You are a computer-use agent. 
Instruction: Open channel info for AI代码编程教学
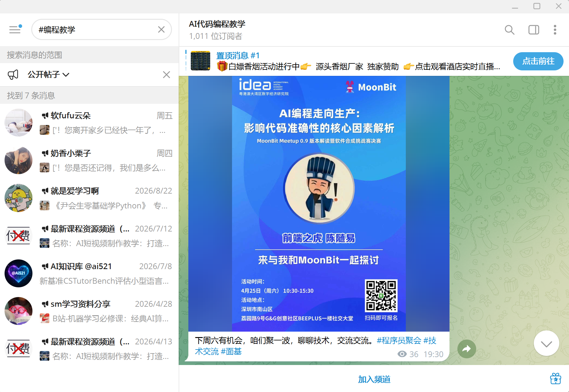click(x=217, y=24)
